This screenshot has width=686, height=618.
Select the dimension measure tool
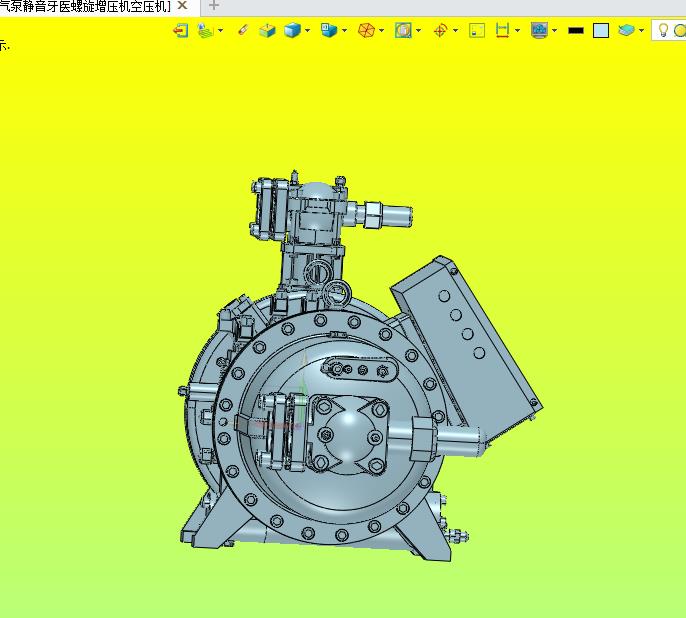[x=502, y=31]
